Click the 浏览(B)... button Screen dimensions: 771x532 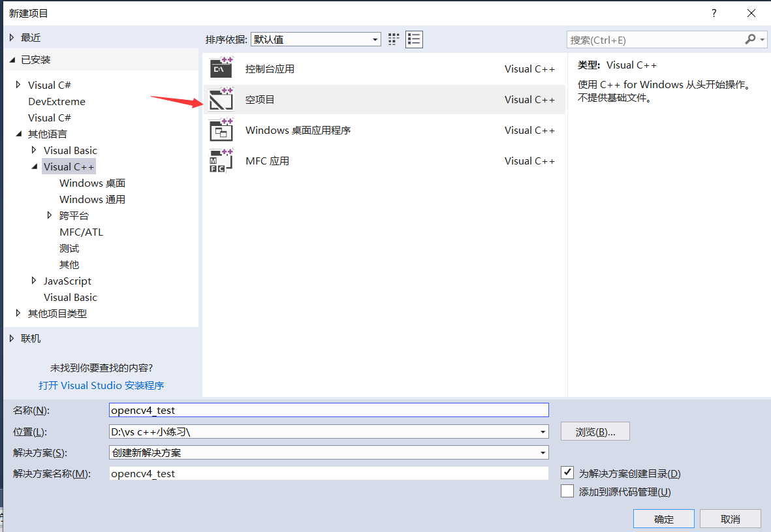click(595, 431)
